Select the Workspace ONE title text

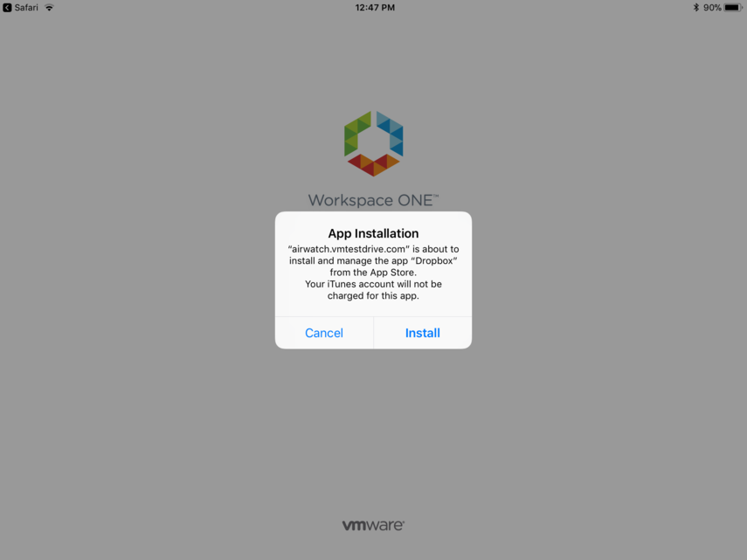pos(370,200)
